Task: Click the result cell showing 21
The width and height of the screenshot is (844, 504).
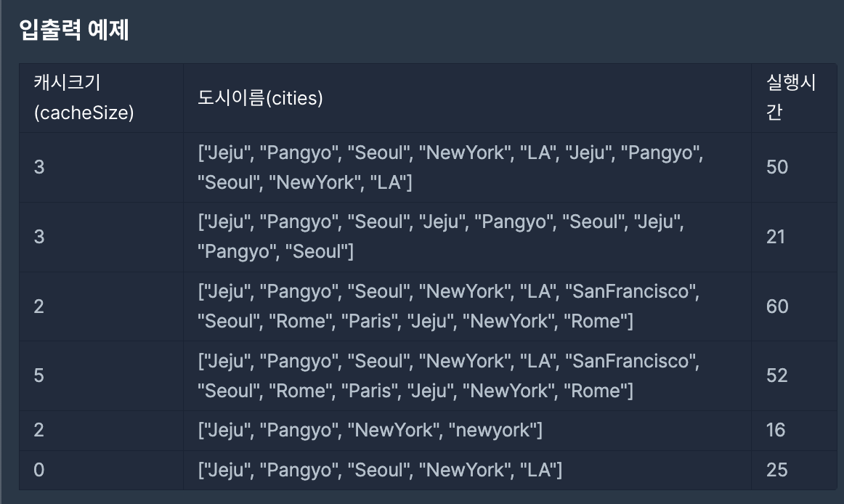Action: point(794,237)
